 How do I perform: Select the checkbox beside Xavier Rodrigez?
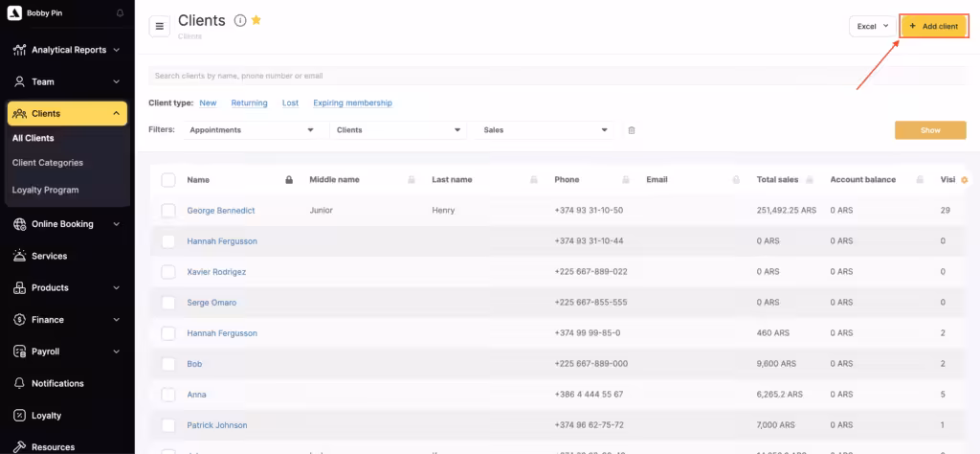(168, 272)
